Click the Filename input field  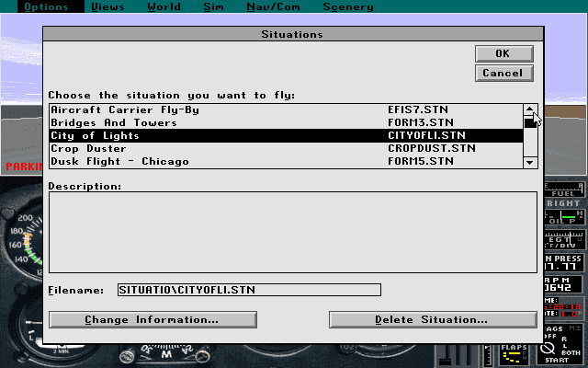tap(248, 290)
